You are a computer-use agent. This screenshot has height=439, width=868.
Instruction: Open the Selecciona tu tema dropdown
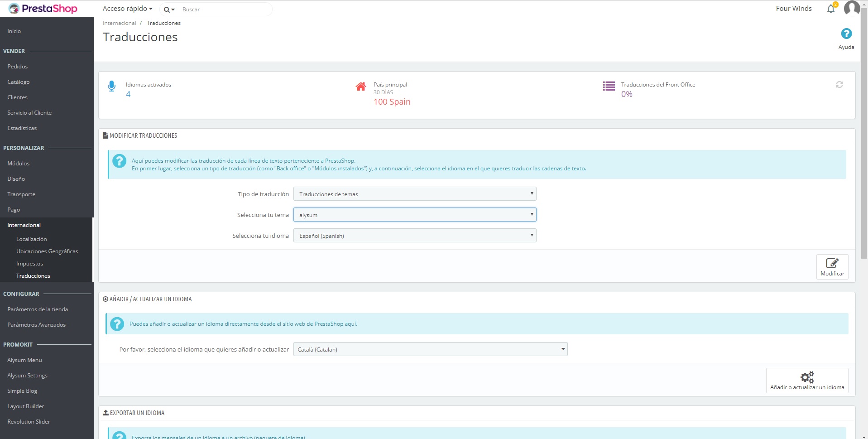point(415,215)
